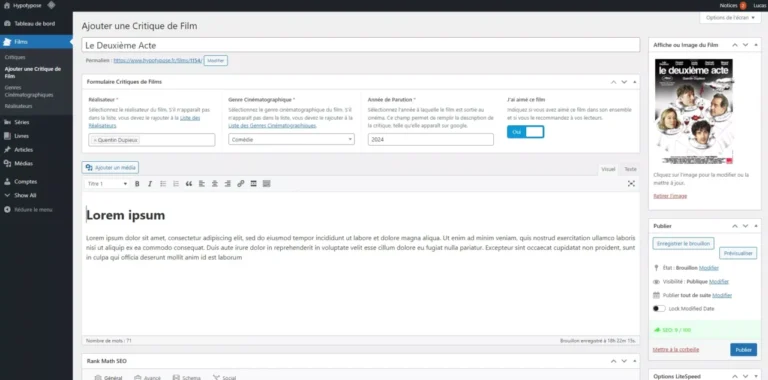Click the film title field Le Deuxième Acte
768x380 pixels.
(360, 45)
